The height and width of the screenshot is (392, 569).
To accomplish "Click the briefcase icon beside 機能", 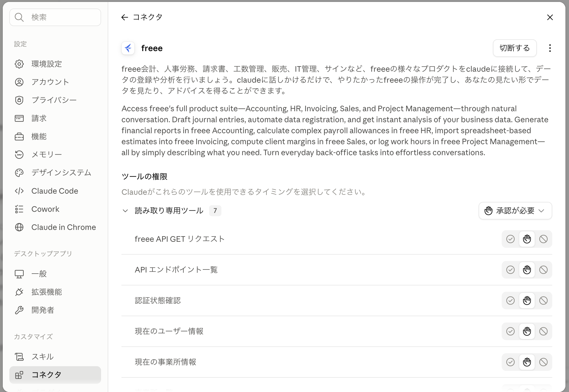I will 19,137.
